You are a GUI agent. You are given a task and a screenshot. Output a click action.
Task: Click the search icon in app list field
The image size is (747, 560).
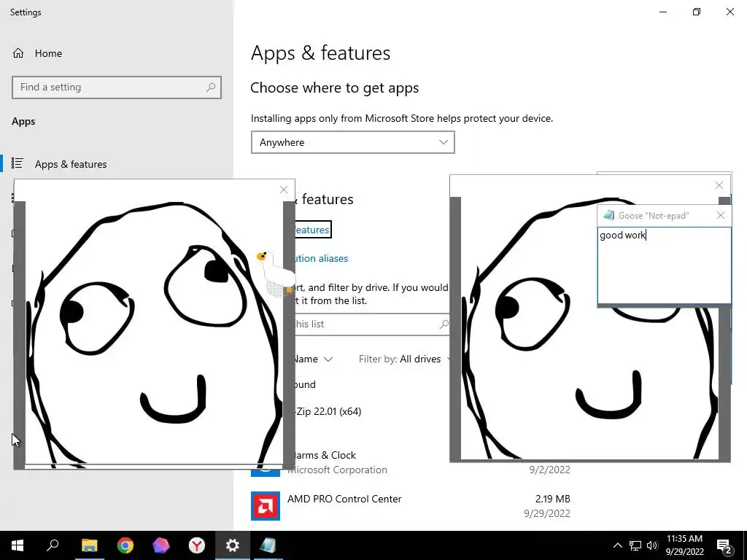(444, 324)
